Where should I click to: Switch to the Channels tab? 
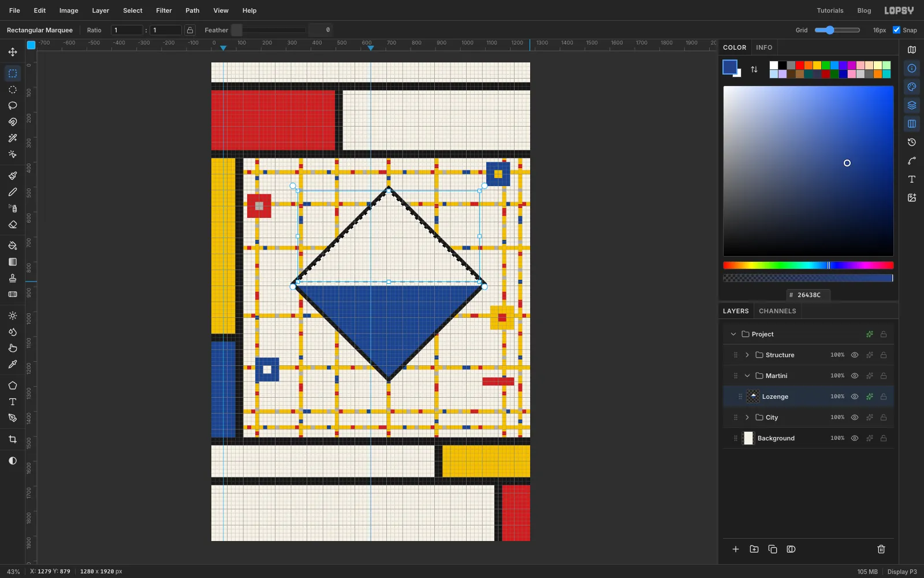tap(777, 311)
